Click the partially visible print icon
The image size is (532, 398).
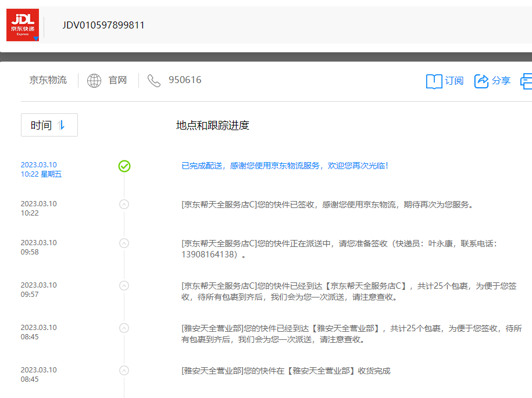coord(526,81)
